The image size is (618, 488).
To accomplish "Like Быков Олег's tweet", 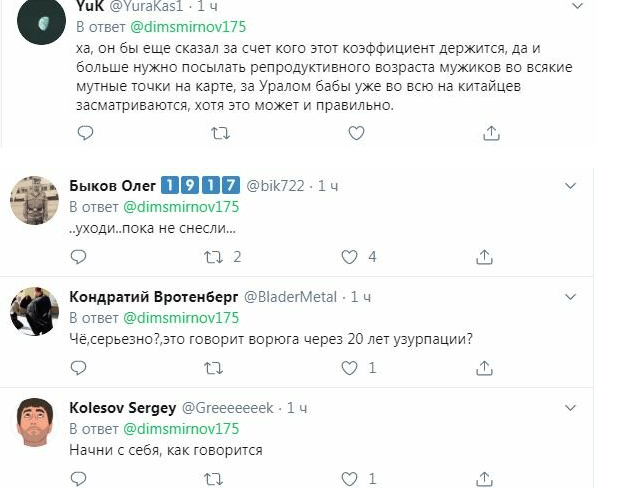I will pyautogui.click(x=349, y=257).
